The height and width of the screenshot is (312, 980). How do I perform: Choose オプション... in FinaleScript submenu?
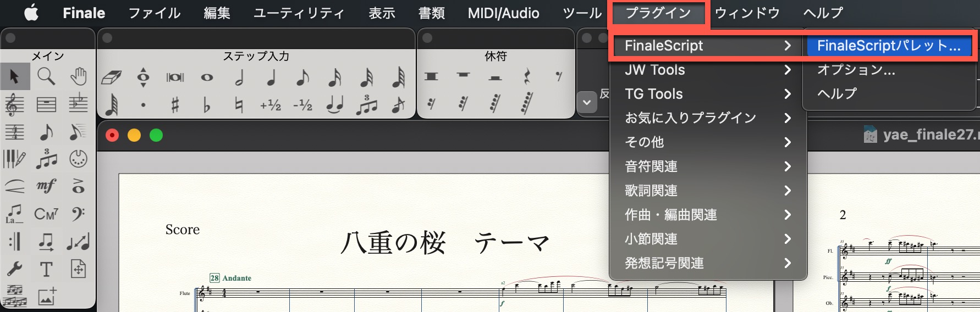889,70
